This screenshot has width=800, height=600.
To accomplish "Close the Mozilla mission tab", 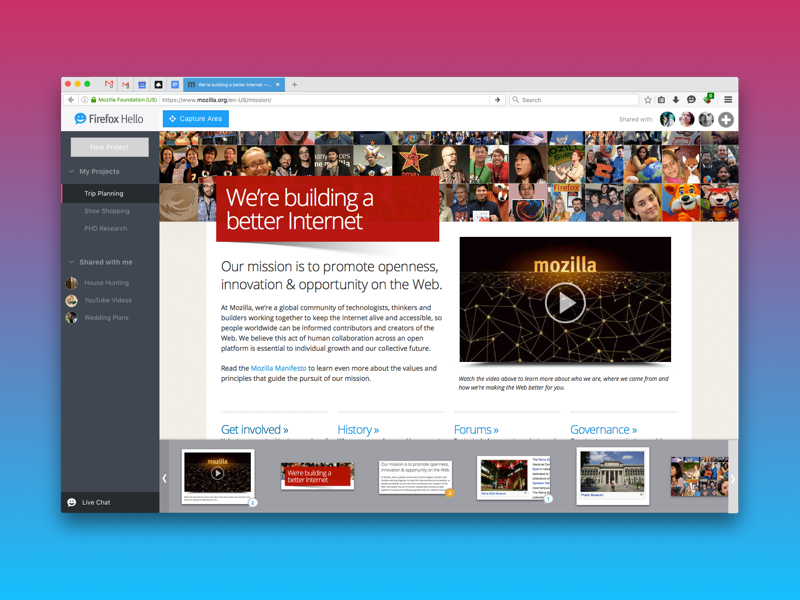I will pos(278,85).
